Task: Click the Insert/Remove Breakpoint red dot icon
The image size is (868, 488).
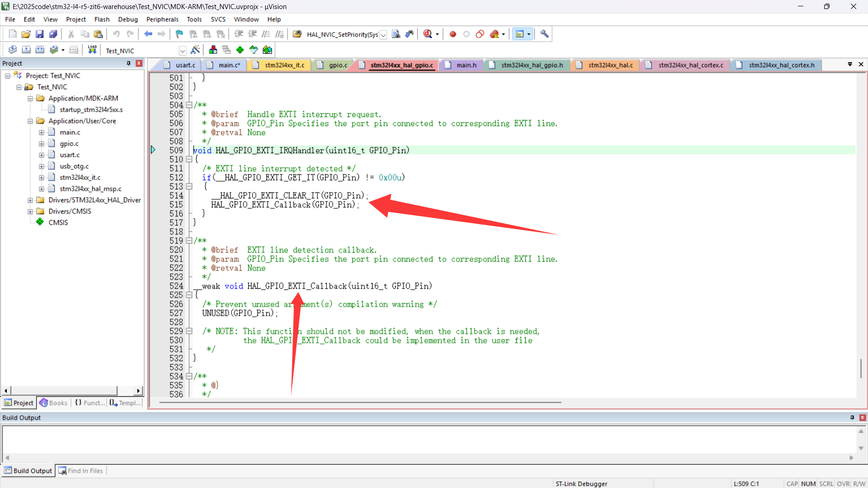Action: pyautogui.click(x=453, y=34)
